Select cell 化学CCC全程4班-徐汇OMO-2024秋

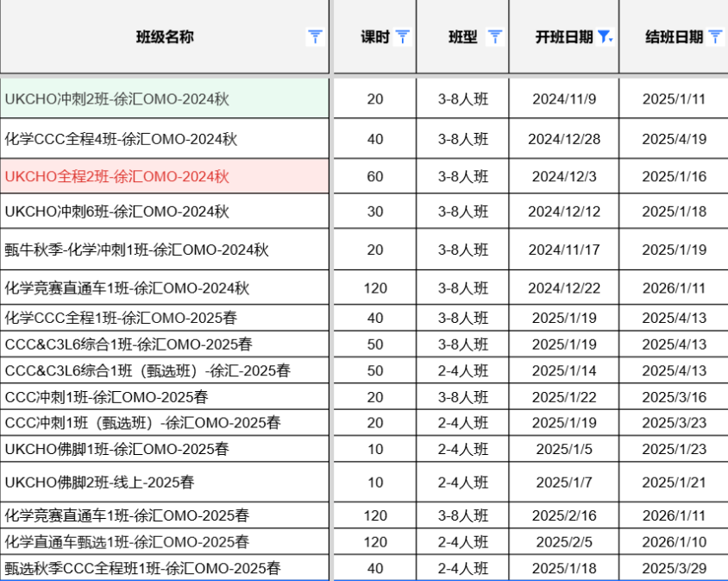pos(165,138)
